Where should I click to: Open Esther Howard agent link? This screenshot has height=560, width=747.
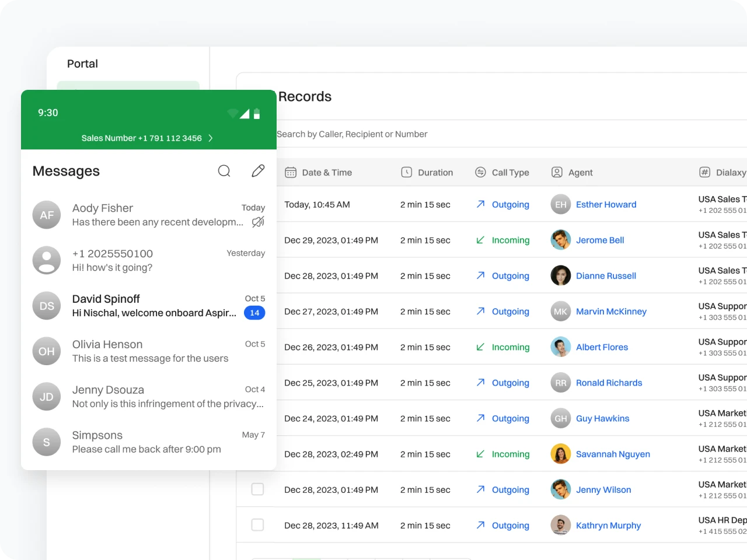pos(606,205)
